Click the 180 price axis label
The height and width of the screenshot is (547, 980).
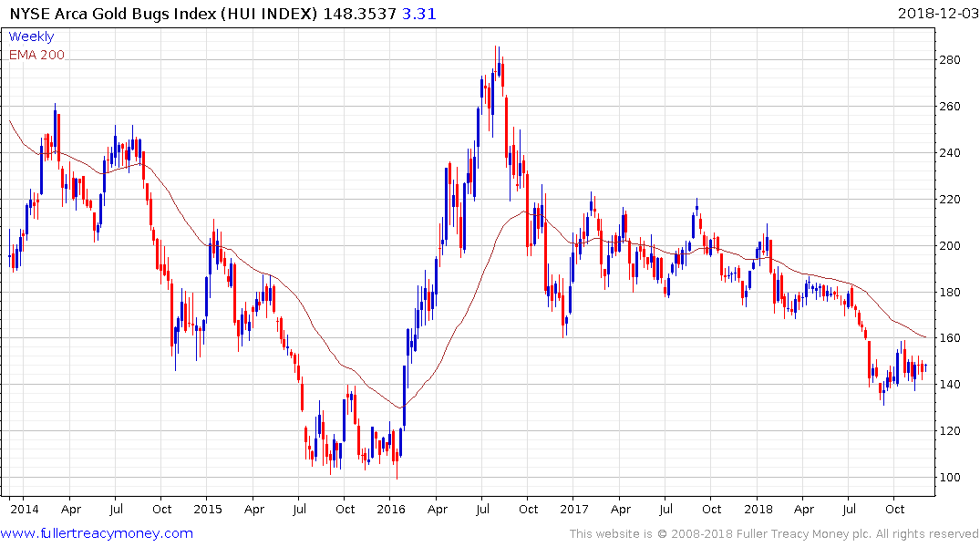tap(950, 292)
